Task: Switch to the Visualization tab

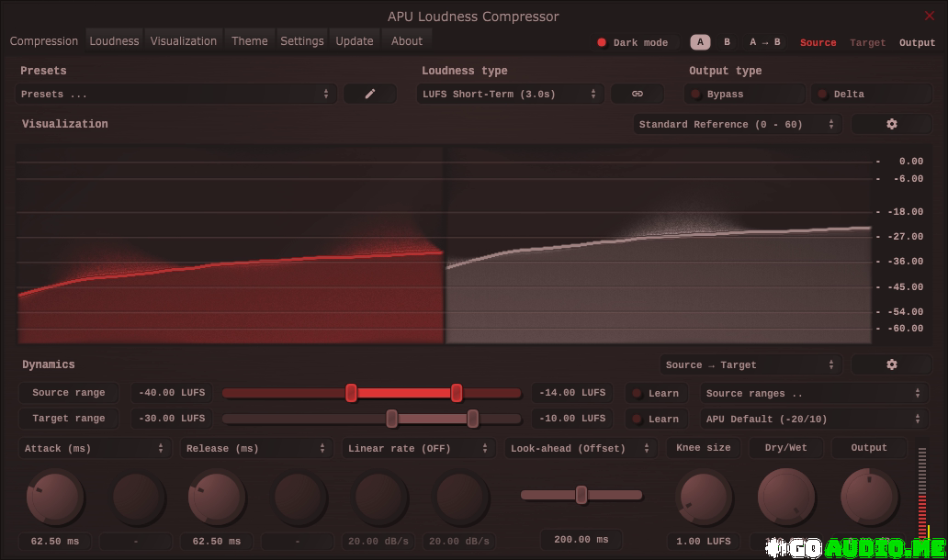Action: [183, 41]
